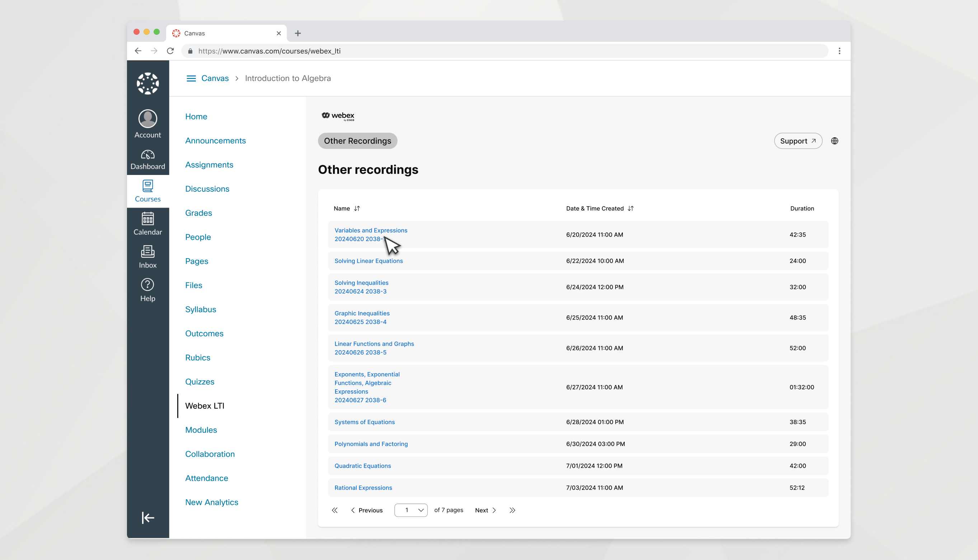Click the Solving Linear Equations recording link

coord(369,261)
